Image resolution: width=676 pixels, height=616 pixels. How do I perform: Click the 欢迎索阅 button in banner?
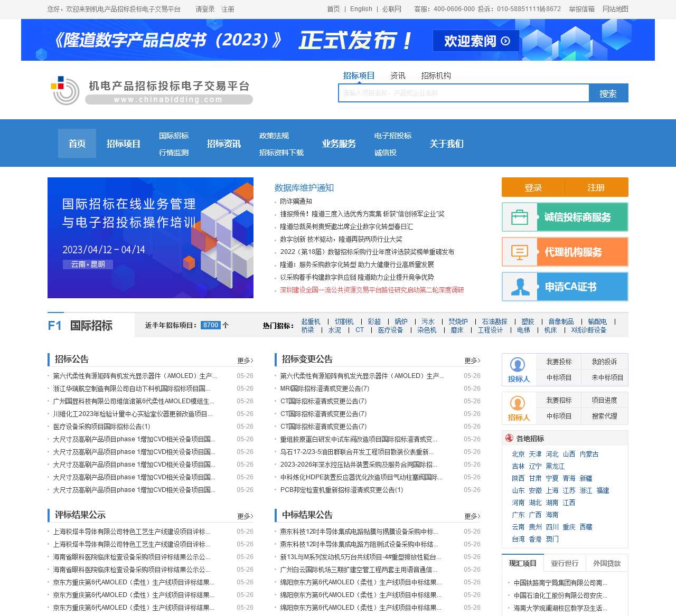tap(476, 41)
